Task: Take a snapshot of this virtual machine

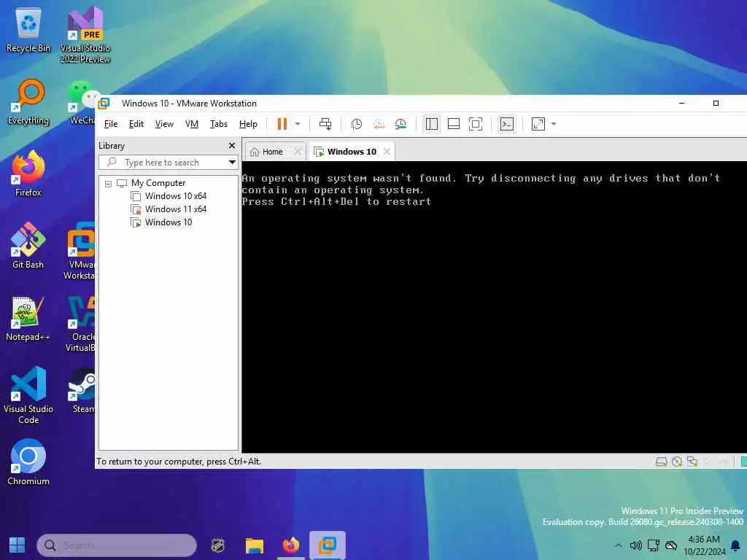Action: point(356,124)
